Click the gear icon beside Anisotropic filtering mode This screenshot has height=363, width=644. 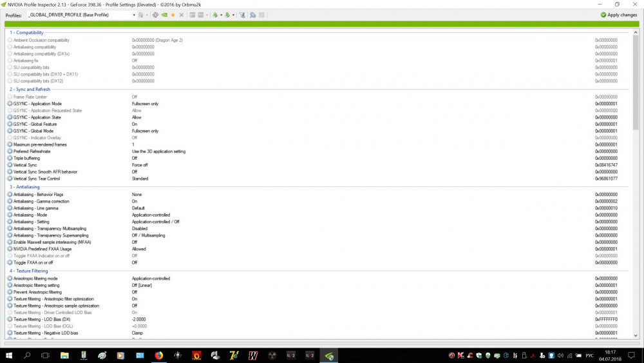click(10, 279)
